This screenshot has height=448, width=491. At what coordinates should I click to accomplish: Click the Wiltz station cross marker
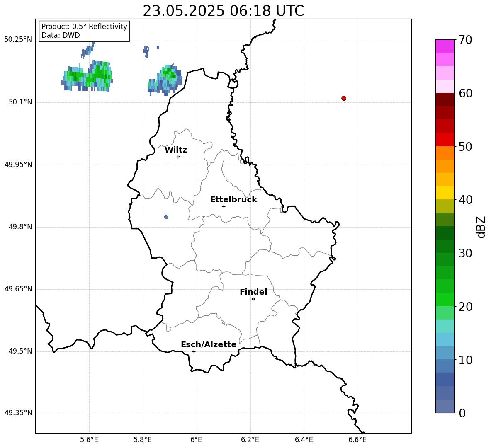coord(178,157)
